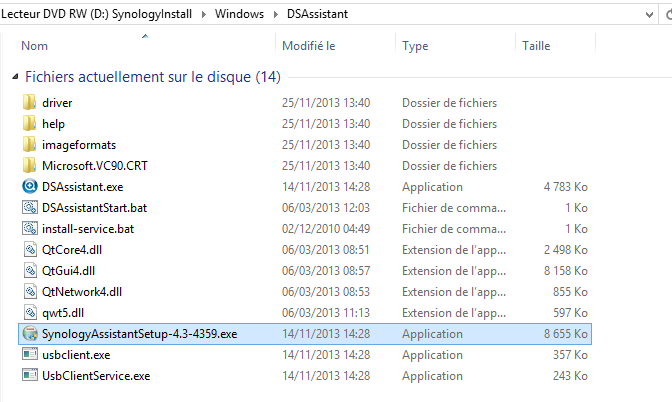Click the date 06/03/2013 11:13
Image resolution: width=672 pixels, height=402 pixels.
326,313
